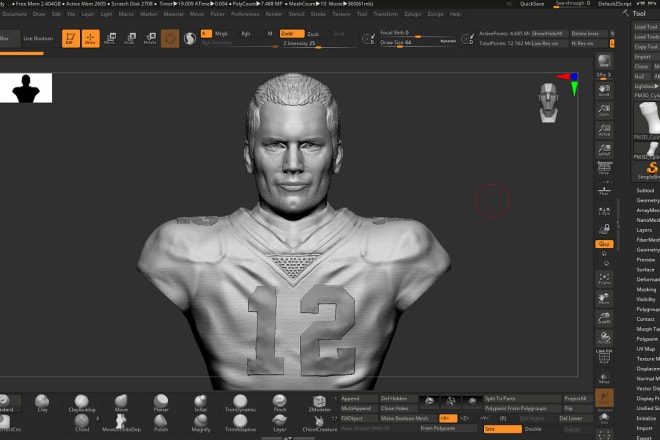
Task: Select the ZModeler brush
Action: pyautogui.click(x=319, y=403)
